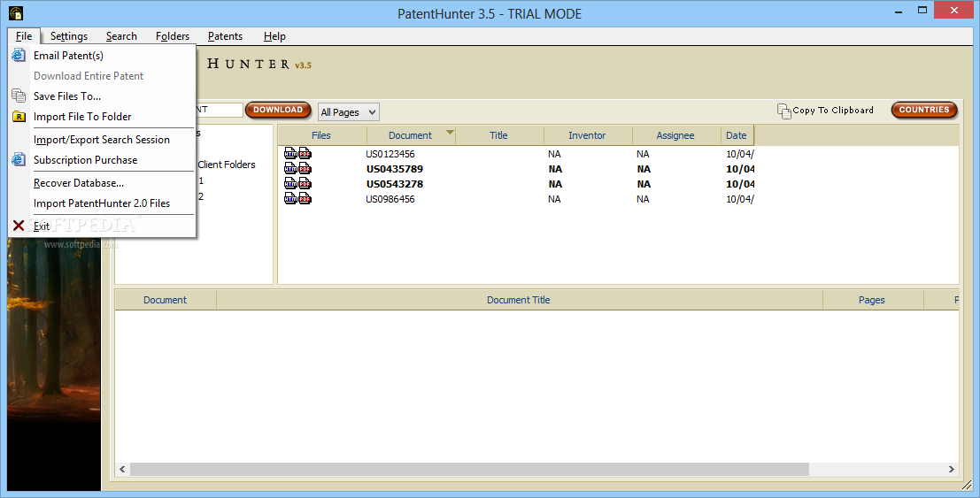Open the HTM file icon for US0435789
The height and width of the screenshot is (498, 980).
(290, 169)
